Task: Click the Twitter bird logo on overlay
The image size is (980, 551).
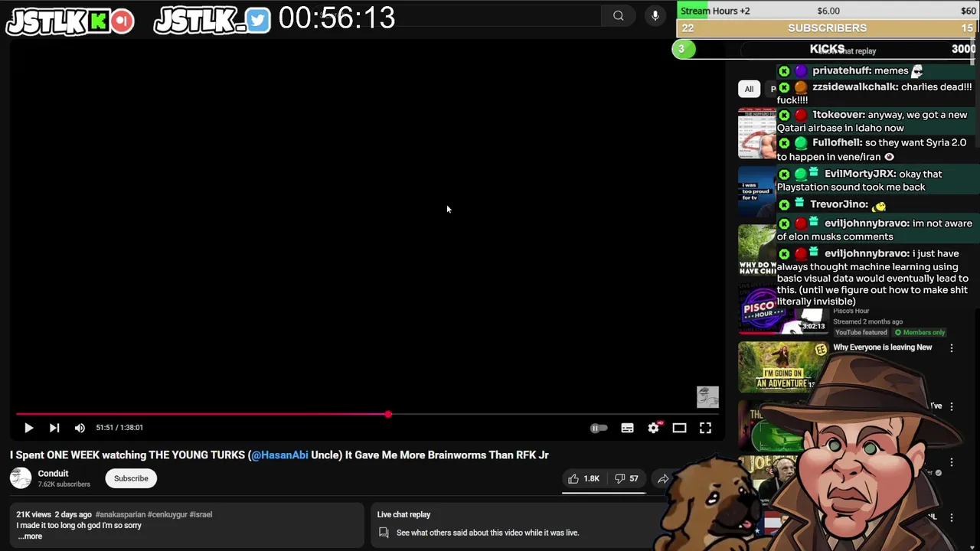Action: [x=258, y=21]
